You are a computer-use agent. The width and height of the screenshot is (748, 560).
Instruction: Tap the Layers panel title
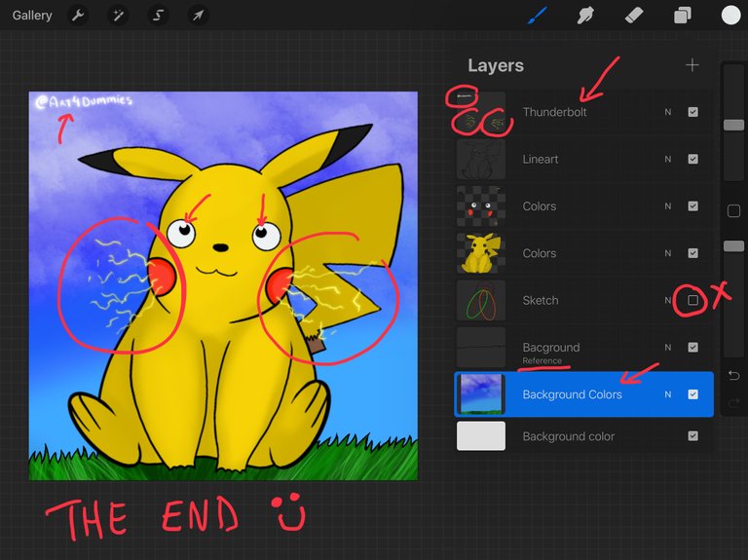496,65
